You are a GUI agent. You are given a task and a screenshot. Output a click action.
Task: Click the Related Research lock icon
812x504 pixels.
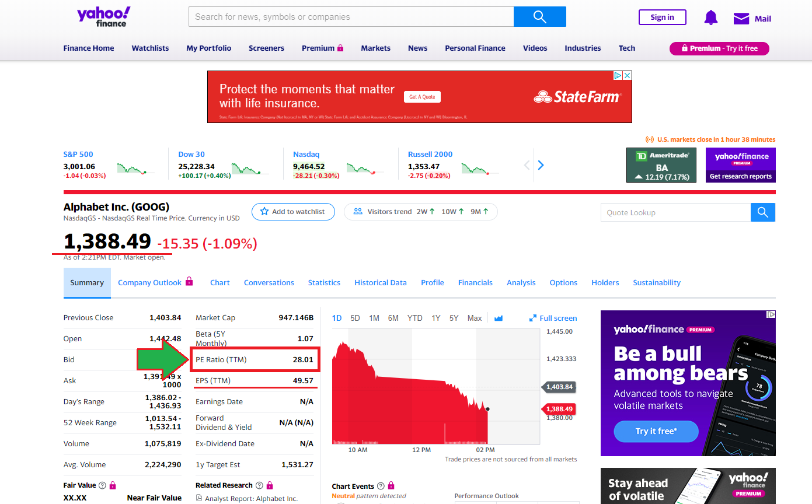pos(270,485)
